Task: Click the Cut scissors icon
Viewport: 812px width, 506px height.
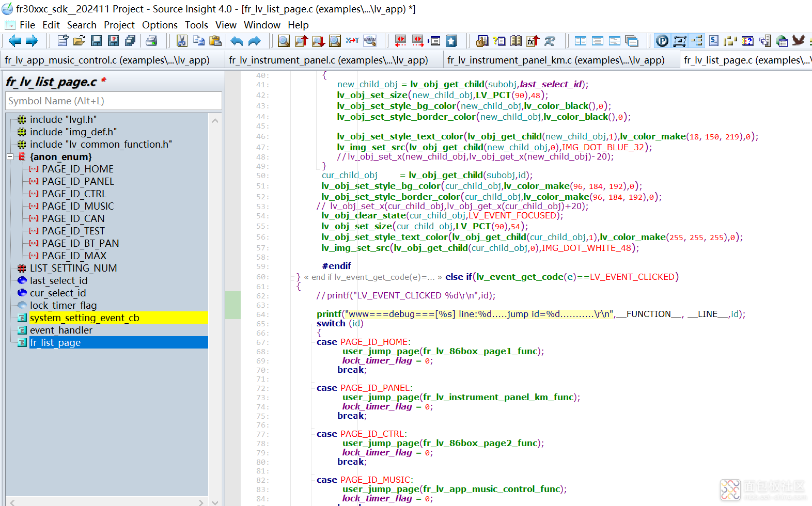Action: point(181,41)
